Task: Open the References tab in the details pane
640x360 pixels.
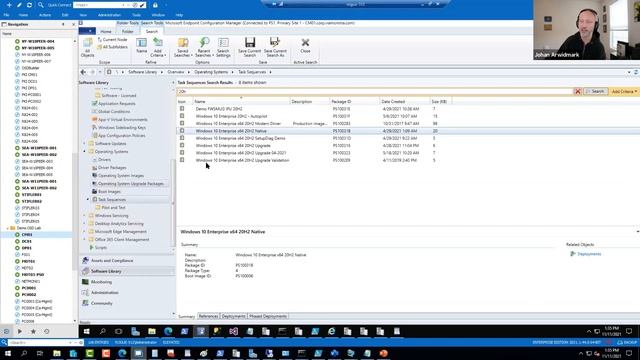Action: [x=208, y=316]
